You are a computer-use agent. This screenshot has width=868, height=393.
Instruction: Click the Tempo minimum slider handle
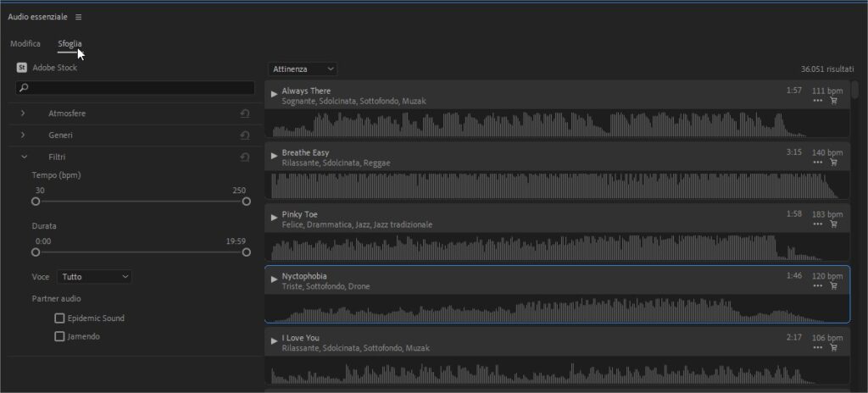click(36, 202)
